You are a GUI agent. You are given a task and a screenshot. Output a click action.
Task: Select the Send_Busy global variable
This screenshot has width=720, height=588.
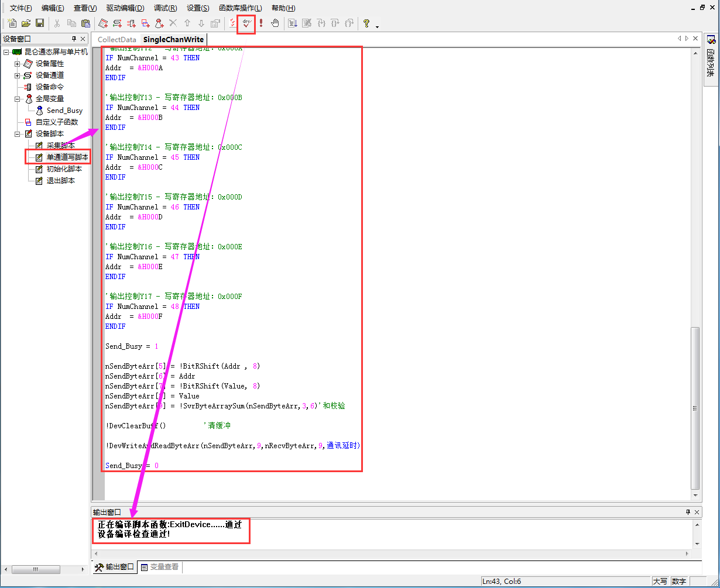pyautogui.click(x=64, y=110)
